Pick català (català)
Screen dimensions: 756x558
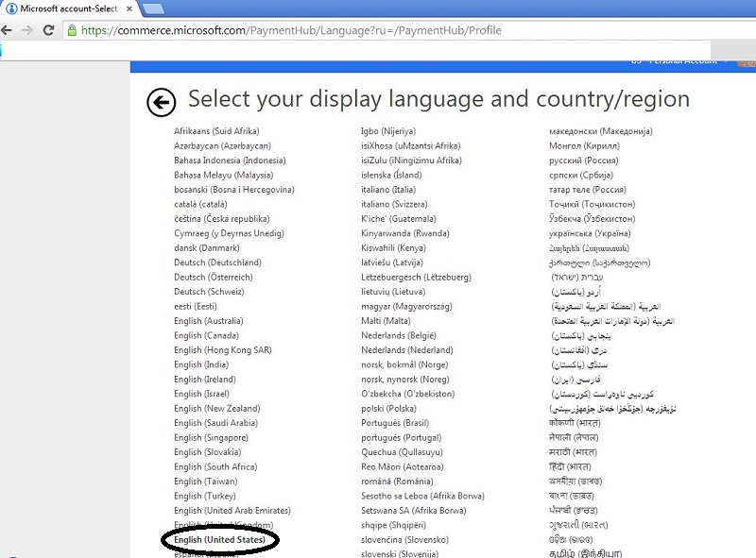pos(200,204)
